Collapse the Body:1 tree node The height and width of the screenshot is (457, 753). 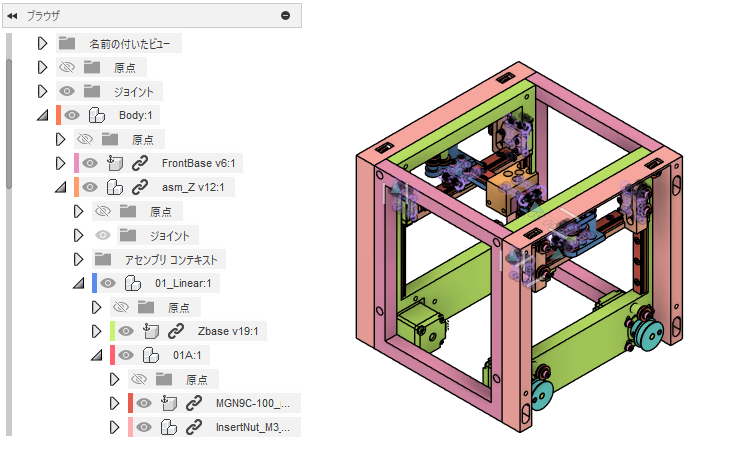pos(43,115)
